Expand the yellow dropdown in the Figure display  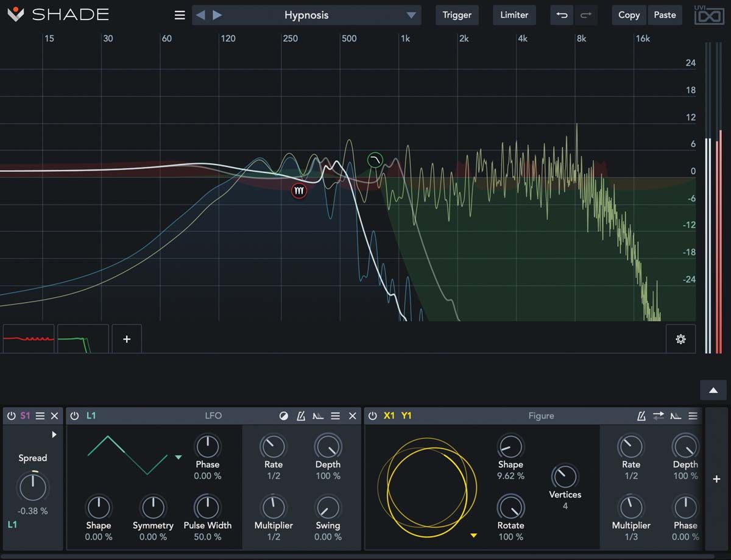(x=473, y=535)
